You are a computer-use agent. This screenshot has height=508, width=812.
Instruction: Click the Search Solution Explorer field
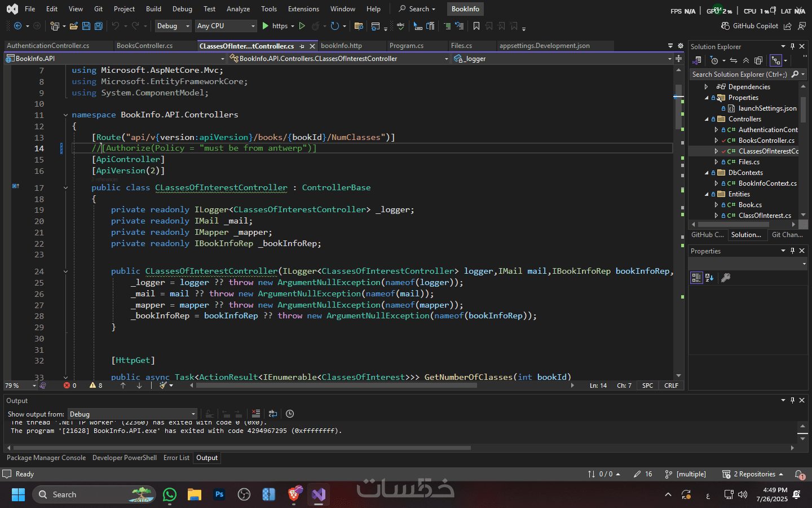pyautogui.click(x=739, y=75)
